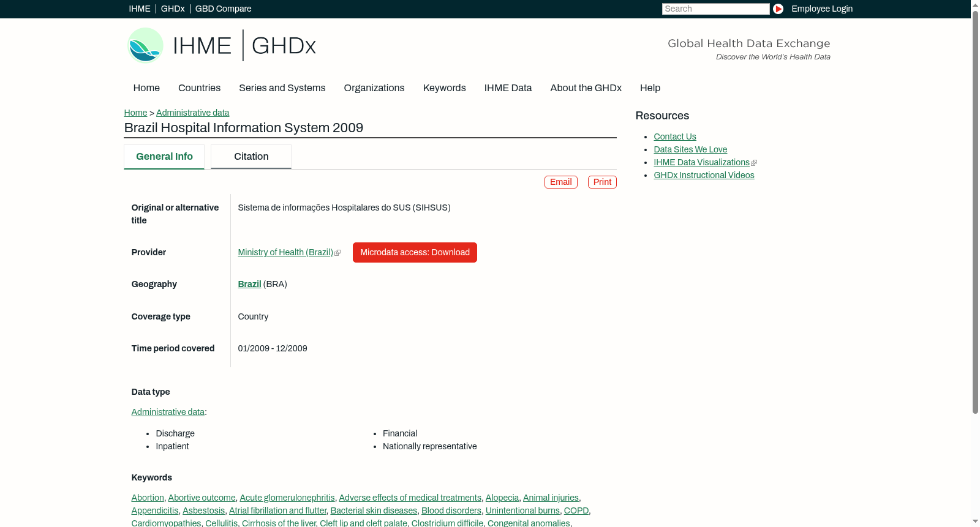Click the scrollbar up arrow

975,5
